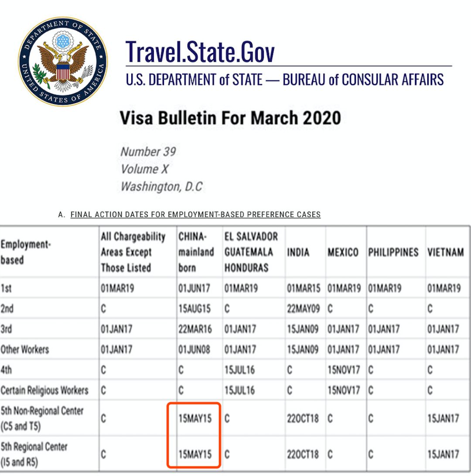Click the Bureau of Consular Affairs subtitle

[x=284, y=80]
